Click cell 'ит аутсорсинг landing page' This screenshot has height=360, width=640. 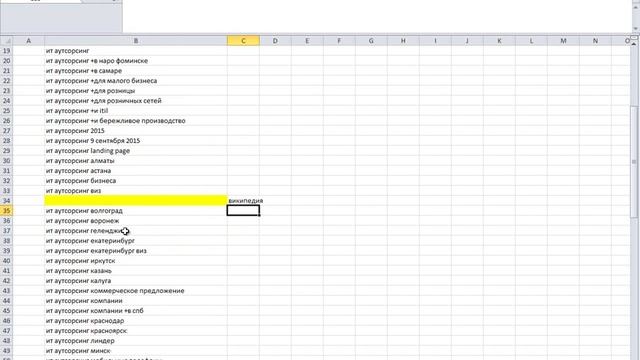point(136,151)
